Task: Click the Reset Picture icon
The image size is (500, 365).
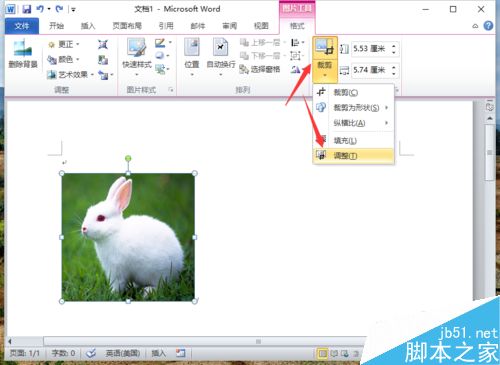Action: pos(103,75)
